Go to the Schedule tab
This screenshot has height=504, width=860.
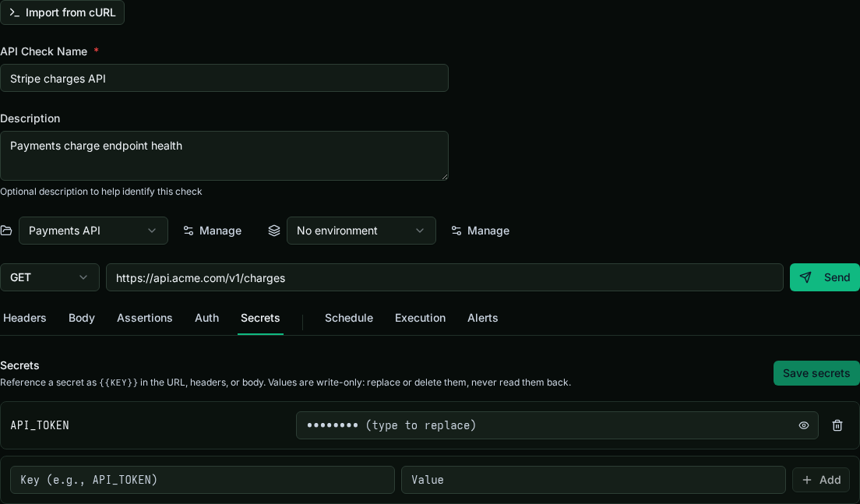(x=349, y=318)
